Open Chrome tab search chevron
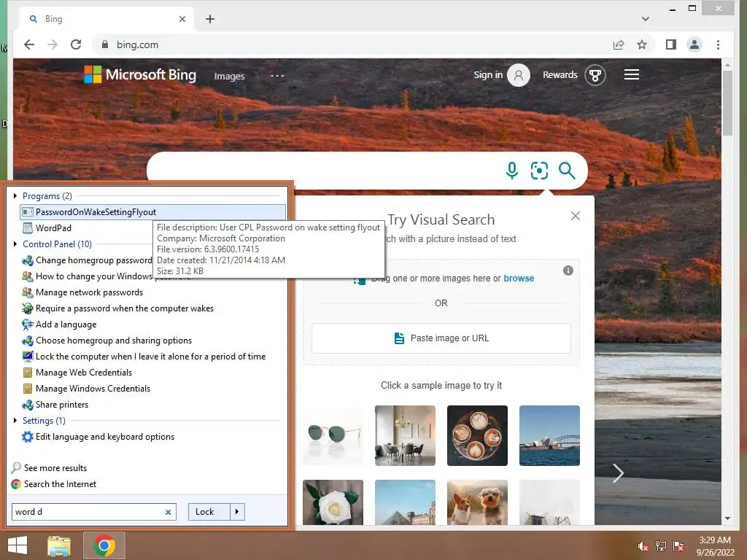The width and height of the screenshot is (747, 560). tap(645, 19)
